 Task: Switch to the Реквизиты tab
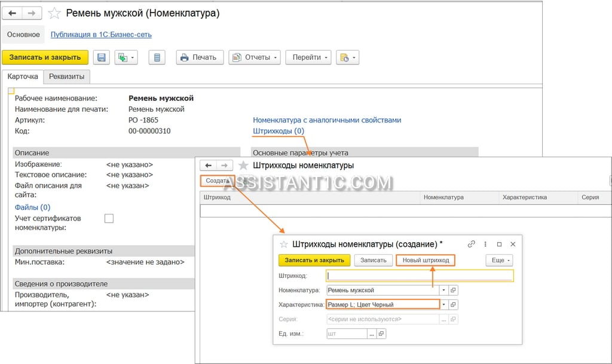(67, 77)
